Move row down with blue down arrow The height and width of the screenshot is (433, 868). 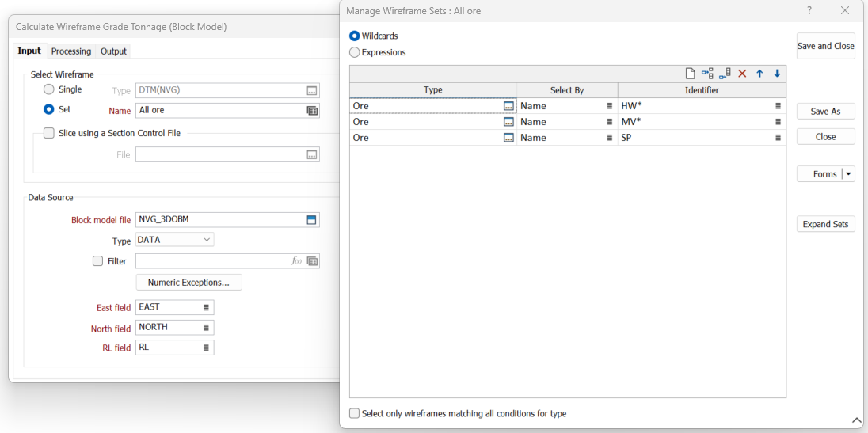click(777, 74)
